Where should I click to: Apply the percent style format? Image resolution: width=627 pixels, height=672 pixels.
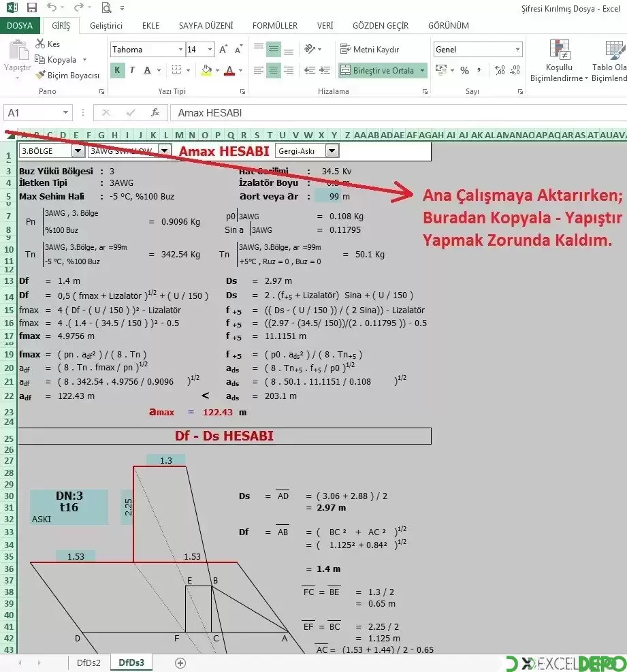point(464,71)
